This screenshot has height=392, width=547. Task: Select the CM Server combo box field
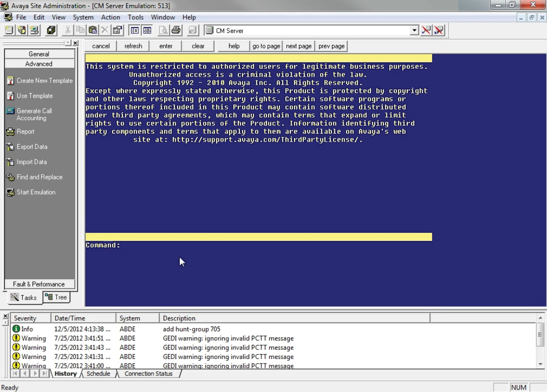[x=311, y=31]
